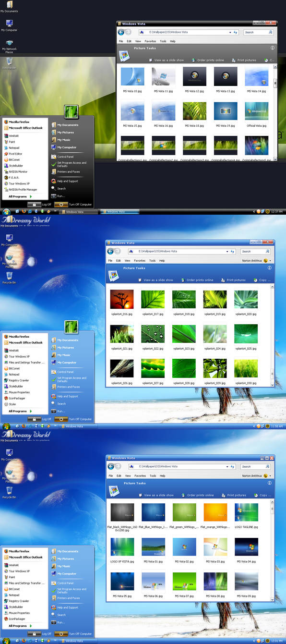
Task: Click Print pictures in the dark-themed window
Action: click(244, 60)
